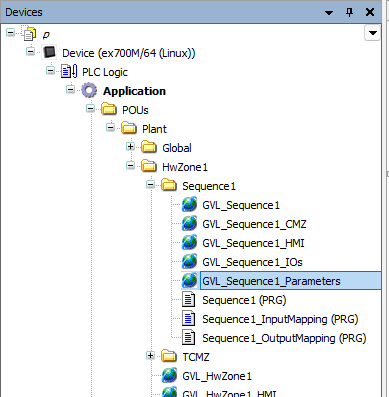Select GVL_Sequence1_Parameters text
This screenshot has width=389, height=397.
271,281
